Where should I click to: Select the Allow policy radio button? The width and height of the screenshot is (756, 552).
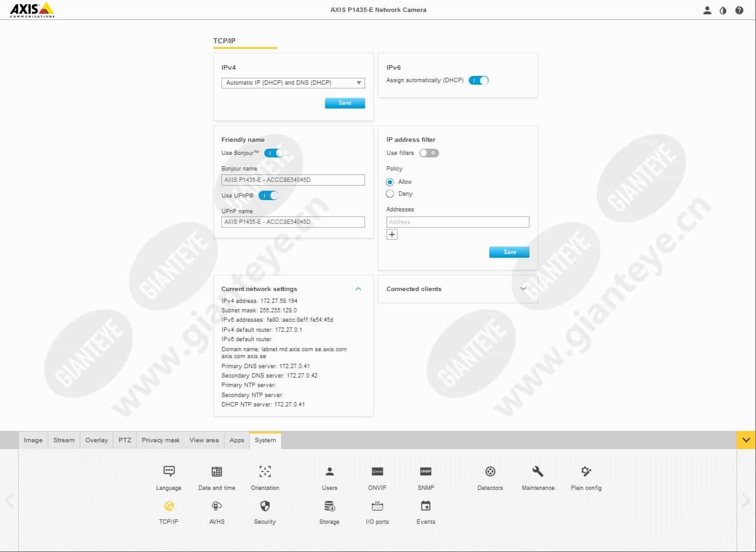pyautogui.click(x=390, y=182)
